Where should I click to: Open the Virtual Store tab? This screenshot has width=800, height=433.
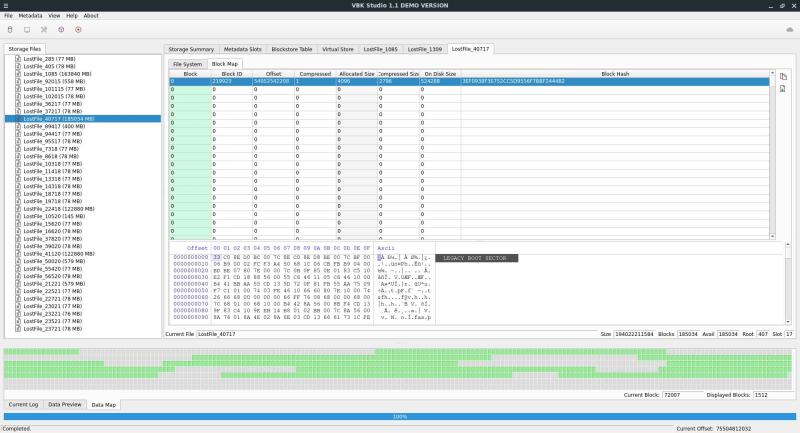click(x=338, y=49)
